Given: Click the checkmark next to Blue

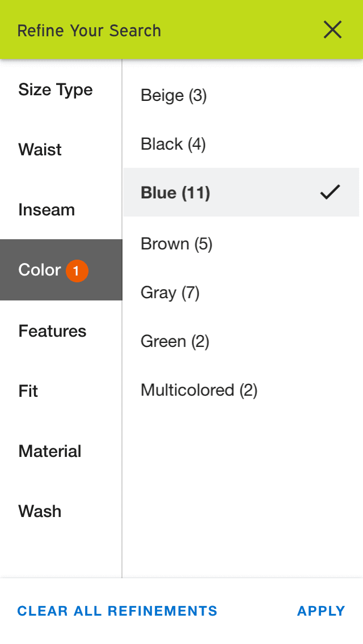Looking at the screenshot, I should (x=331, y=192).
